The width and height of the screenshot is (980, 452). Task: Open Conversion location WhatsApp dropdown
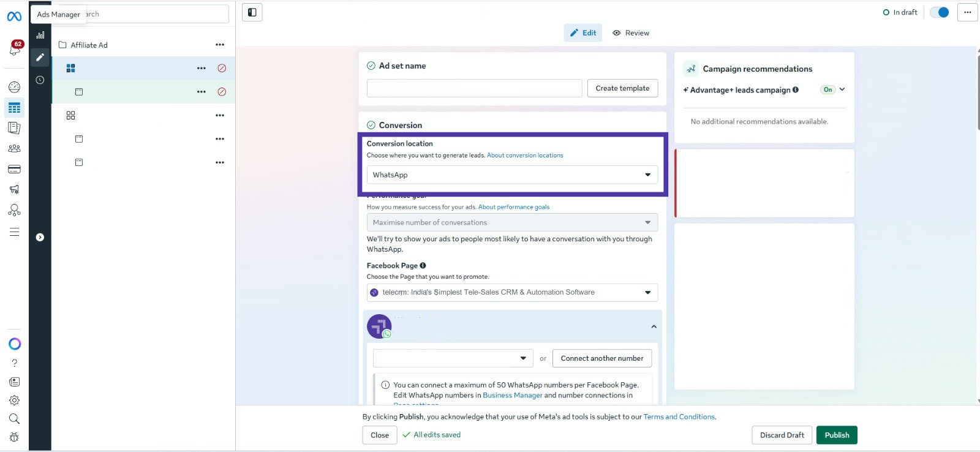coord(512,175)
